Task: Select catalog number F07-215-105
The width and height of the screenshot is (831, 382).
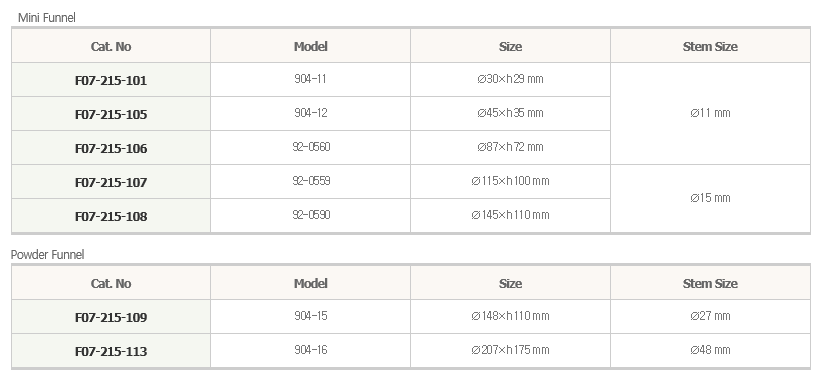Action: pos(111,114)
